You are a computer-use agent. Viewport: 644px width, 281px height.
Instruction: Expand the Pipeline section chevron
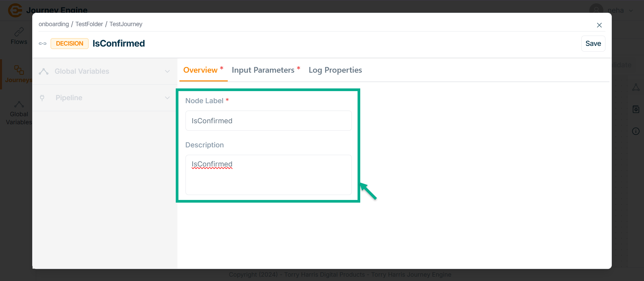point(167,98)
